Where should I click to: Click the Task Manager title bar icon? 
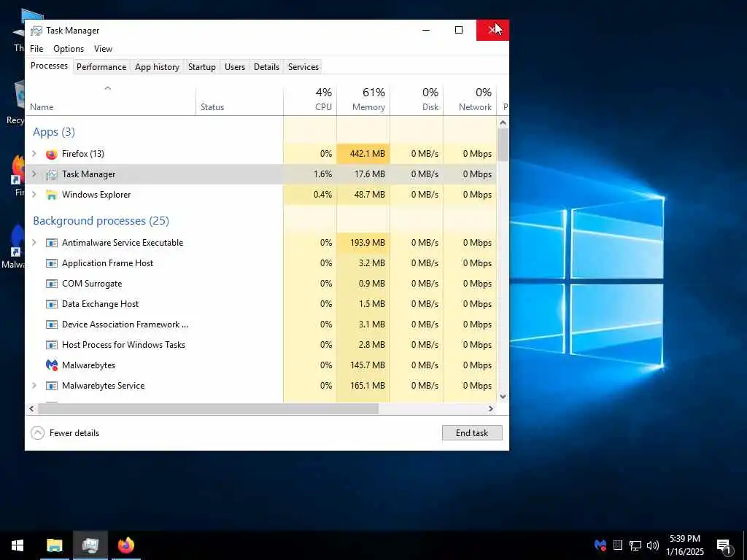[x=36, y=31]
